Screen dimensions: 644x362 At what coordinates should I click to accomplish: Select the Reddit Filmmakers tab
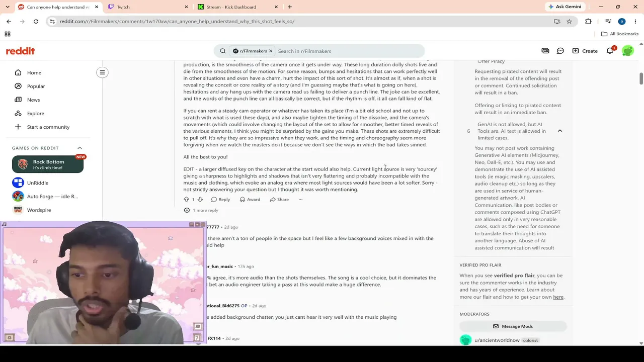[58, 7]
